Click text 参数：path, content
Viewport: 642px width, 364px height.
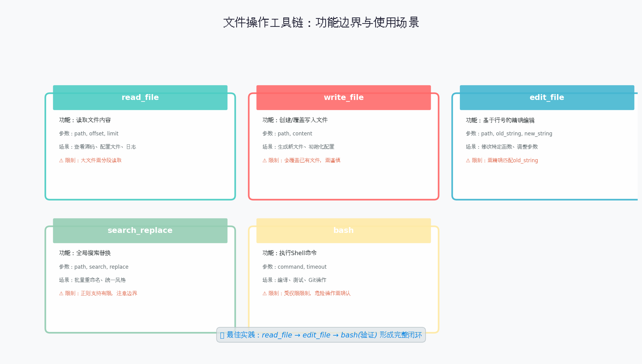tap(287, 134)
